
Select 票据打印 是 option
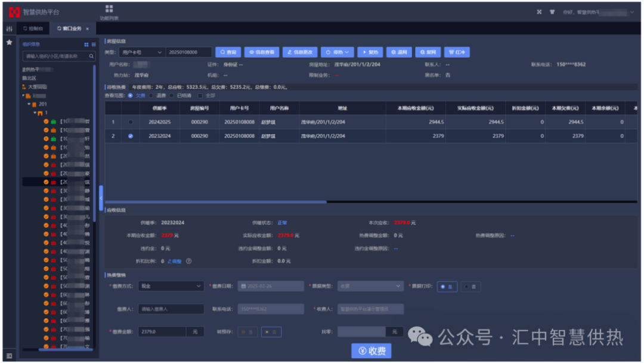pyautogui.click(x=447, y=287)
